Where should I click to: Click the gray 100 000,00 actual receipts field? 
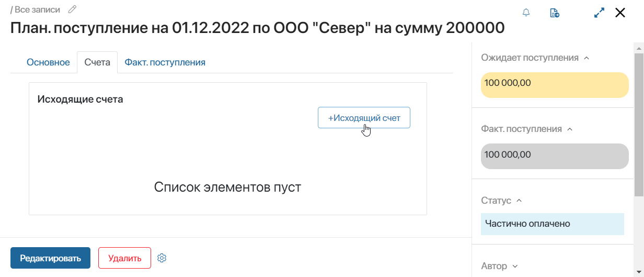tap(555, 156)
